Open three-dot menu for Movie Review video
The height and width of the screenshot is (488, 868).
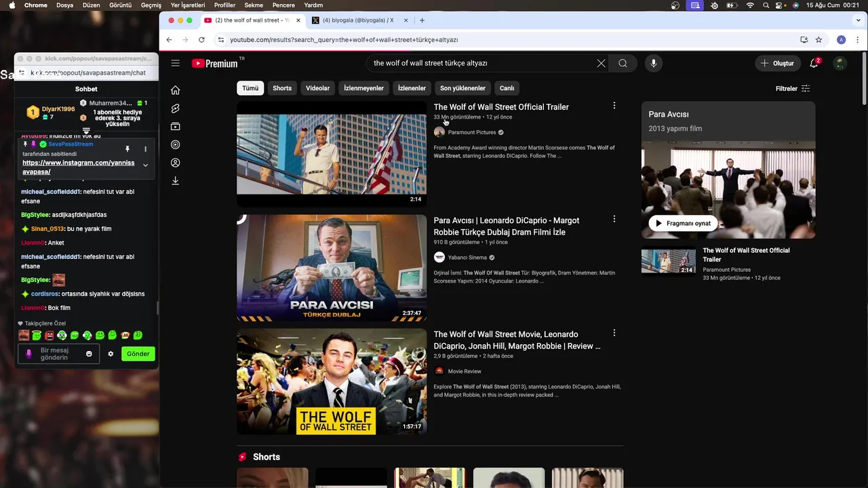614,333
